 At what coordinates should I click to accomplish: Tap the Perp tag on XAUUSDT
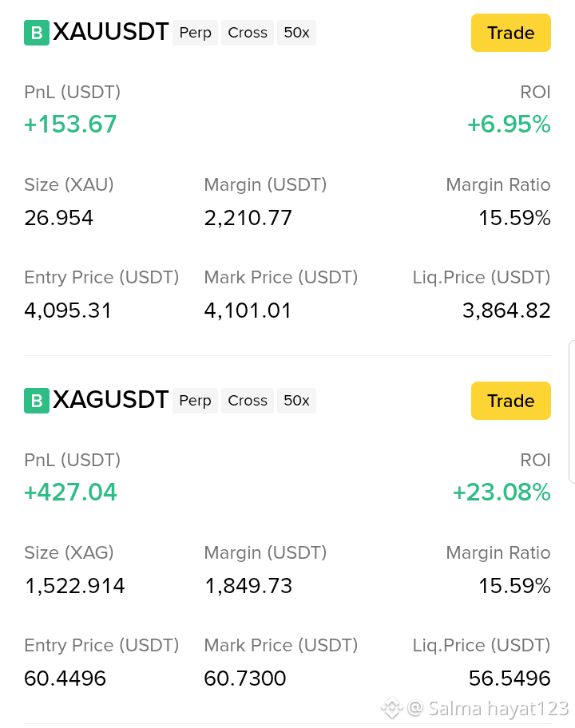(x=195, y=33)
